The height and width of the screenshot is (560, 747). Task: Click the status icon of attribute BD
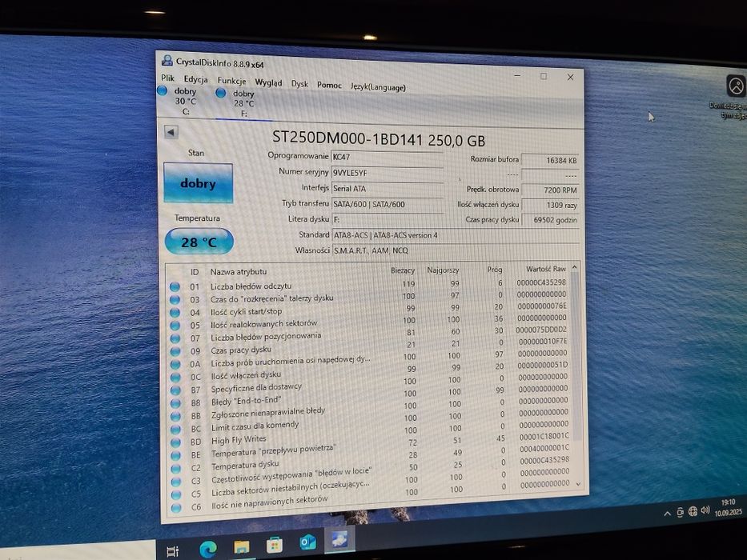[176, 442]
